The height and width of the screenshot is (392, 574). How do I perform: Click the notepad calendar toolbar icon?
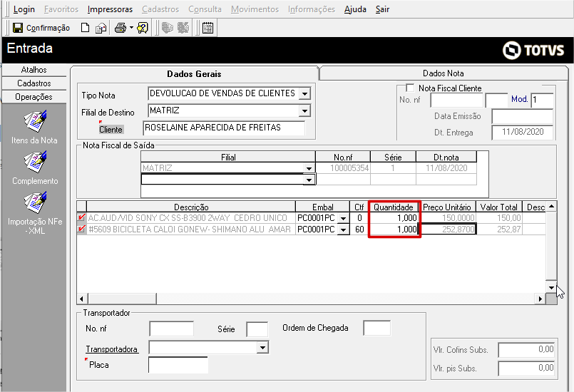(208, 28)
